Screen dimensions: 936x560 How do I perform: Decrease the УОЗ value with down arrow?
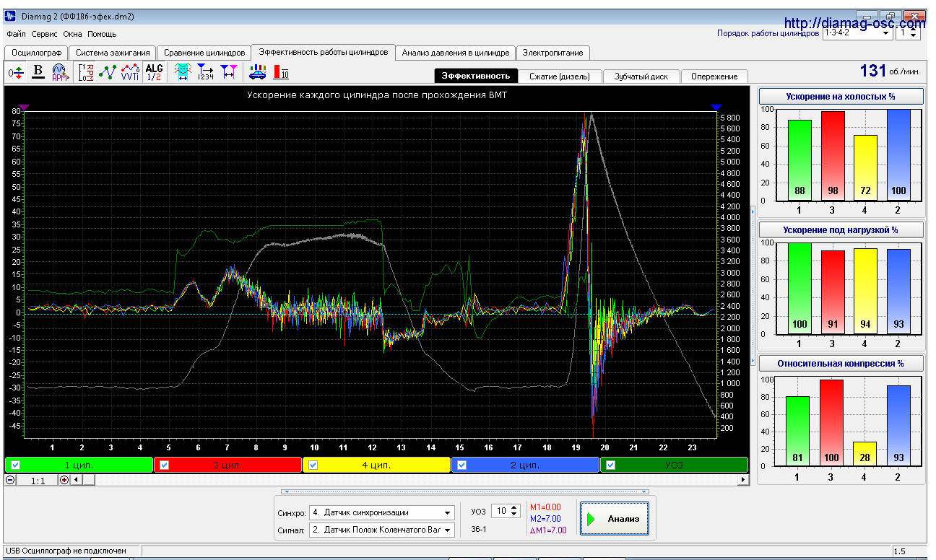(x=513, y=515)
